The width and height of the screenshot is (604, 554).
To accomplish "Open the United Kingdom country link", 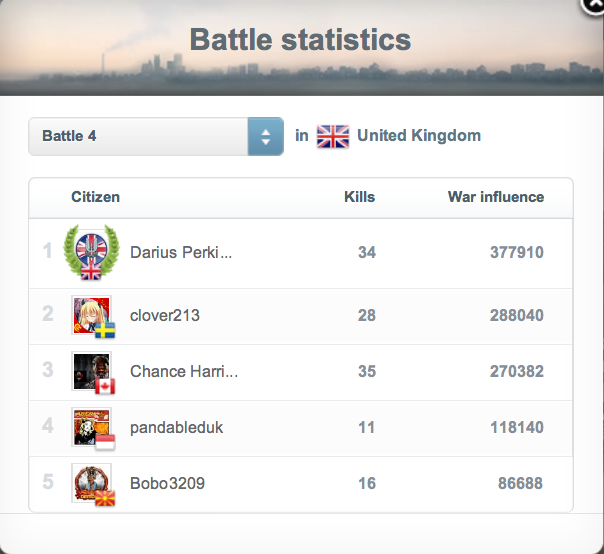I will tap(418, 136).
